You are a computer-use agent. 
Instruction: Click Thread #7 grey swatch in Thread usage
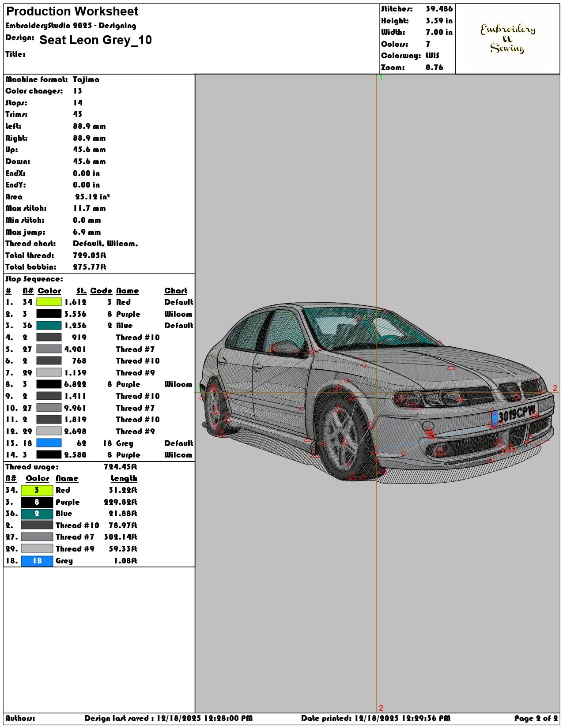[37, 537]
